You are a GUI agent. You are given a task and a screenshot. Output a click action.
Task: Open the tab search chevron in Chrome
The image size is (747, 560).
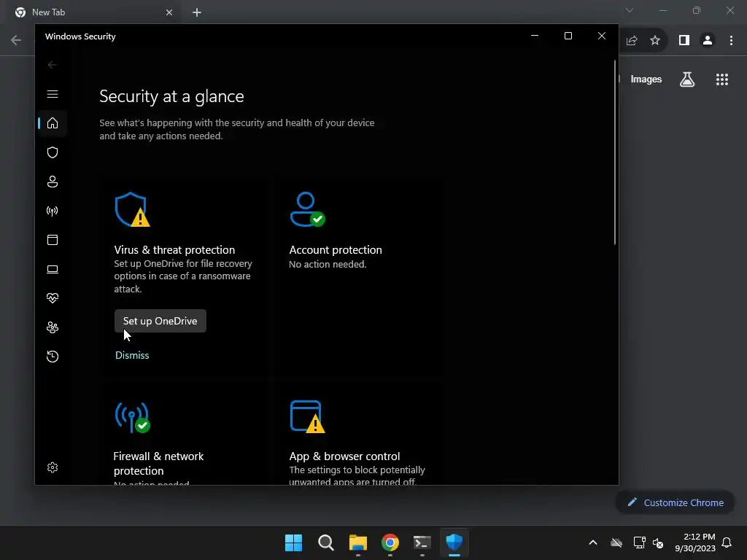630,10
